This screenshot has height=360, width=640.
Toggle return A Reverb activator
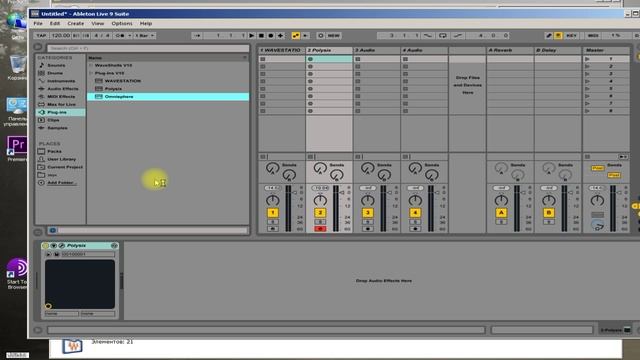[501, 213]
